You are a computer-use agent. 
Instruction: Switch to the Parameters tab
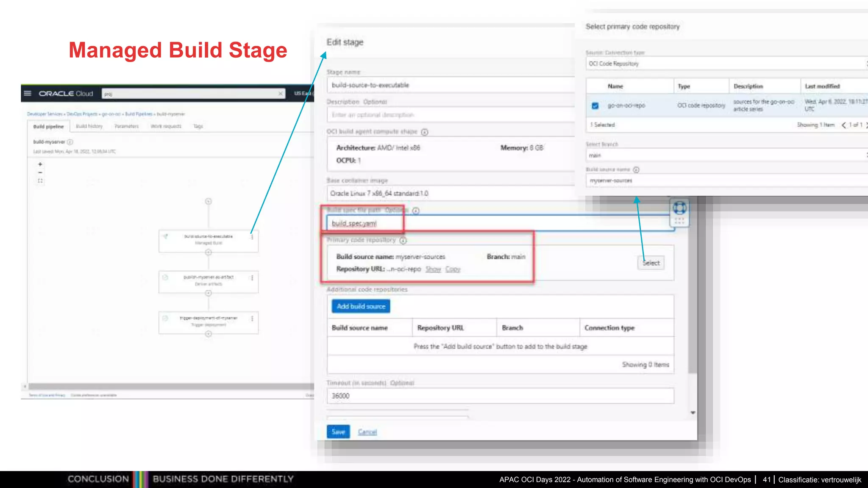pos(126,126)
